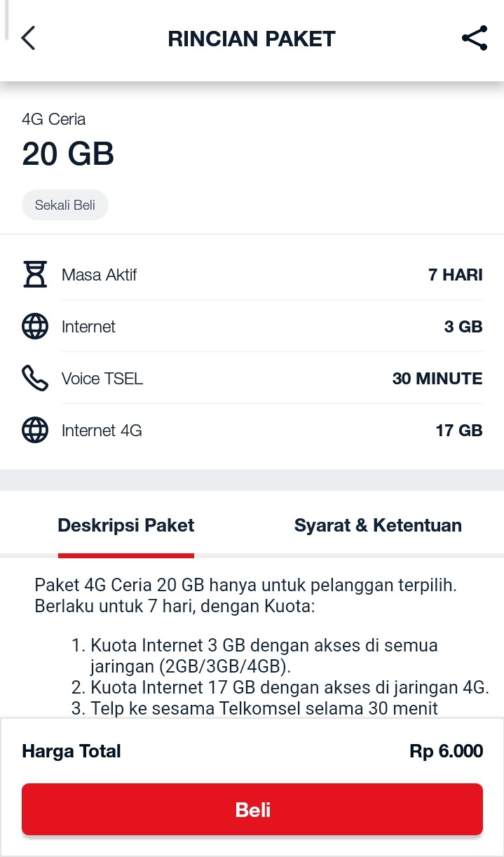Click the 30 MINUTE Voice TSEL value

coord(437,378)
